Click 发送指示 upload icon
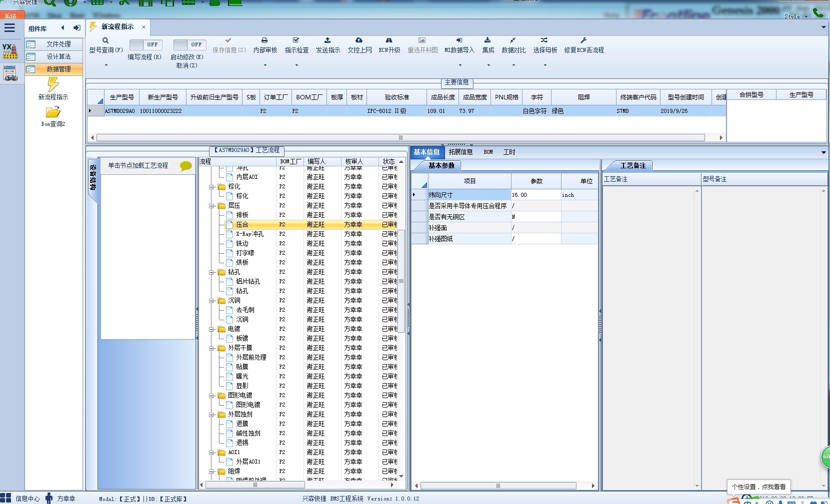The image size is (830, 504). click(x=327, y=40)
